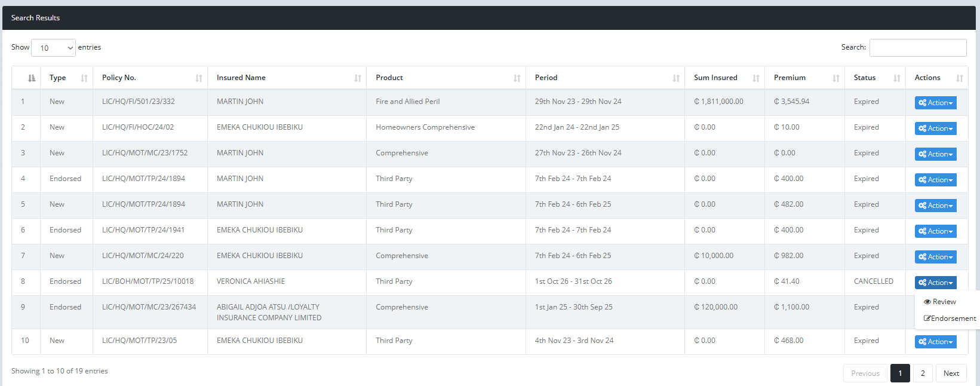Go to page 2 of results

(923, 373)
